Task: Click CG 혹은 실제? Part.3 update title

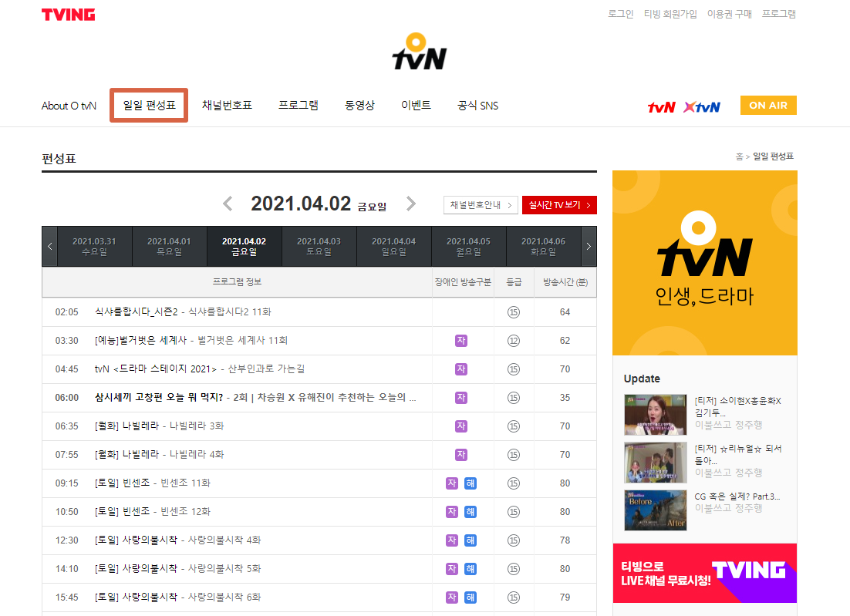Action: (x=737, y=497)
